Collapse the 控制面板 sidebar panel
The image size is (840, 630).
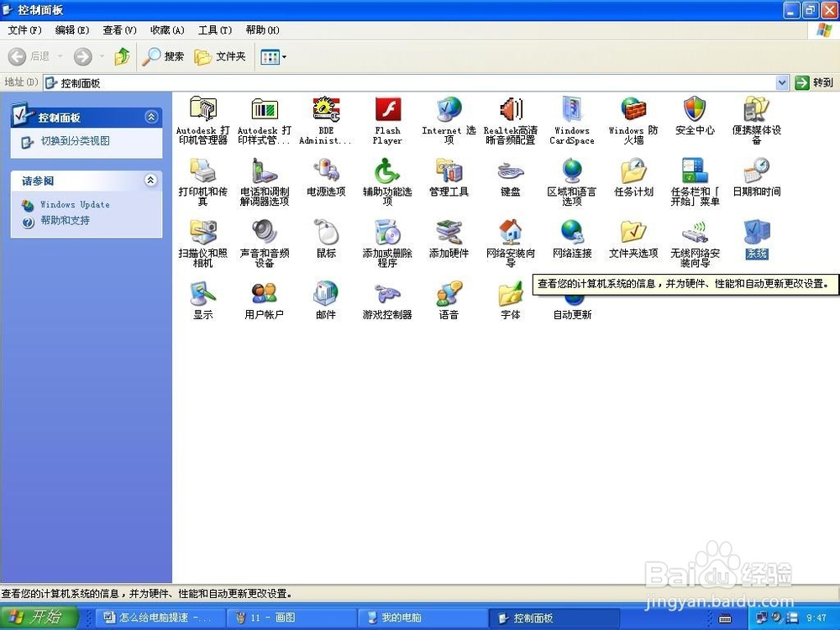151,117
